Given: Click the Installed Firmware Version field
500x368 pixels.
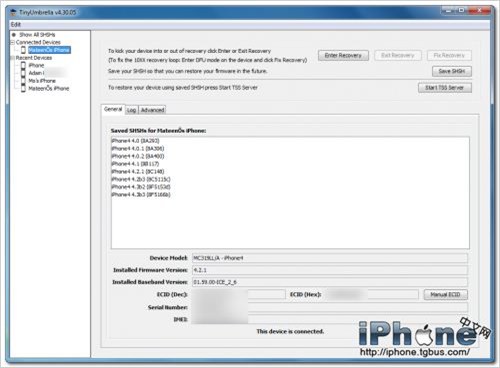Looking at the screenshot, I should (330, 270).
